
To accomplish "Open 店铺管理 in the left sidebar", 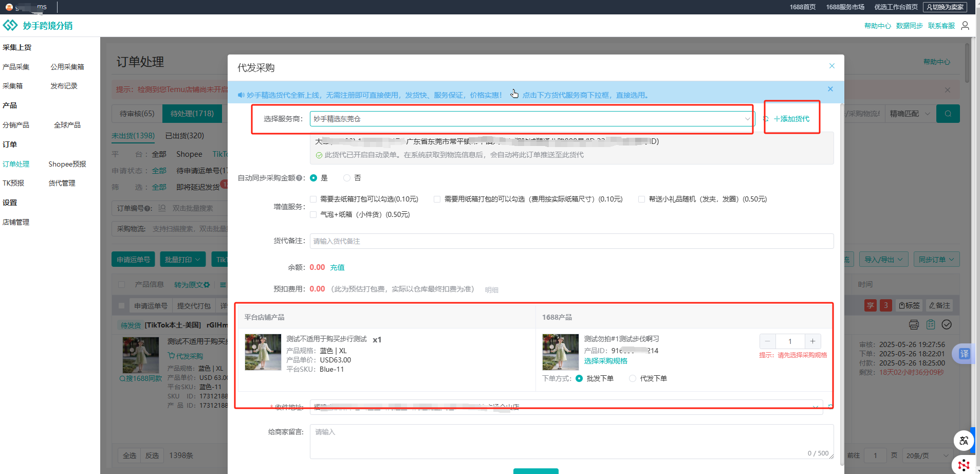I will (16, 222).
